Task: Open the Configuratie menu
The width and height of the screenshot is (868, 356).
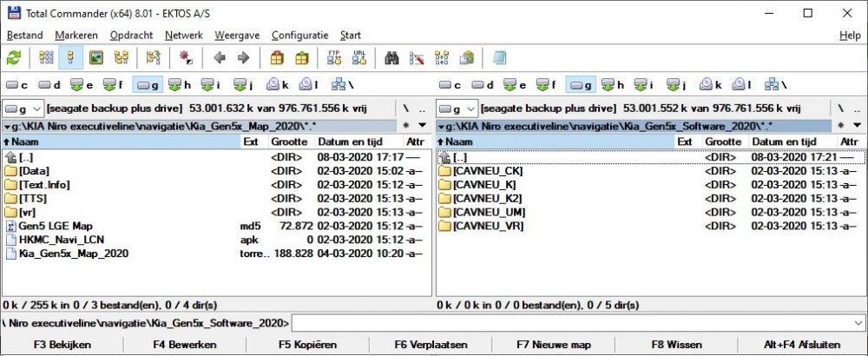Action: pyautogui.click(x=299, y=36)
